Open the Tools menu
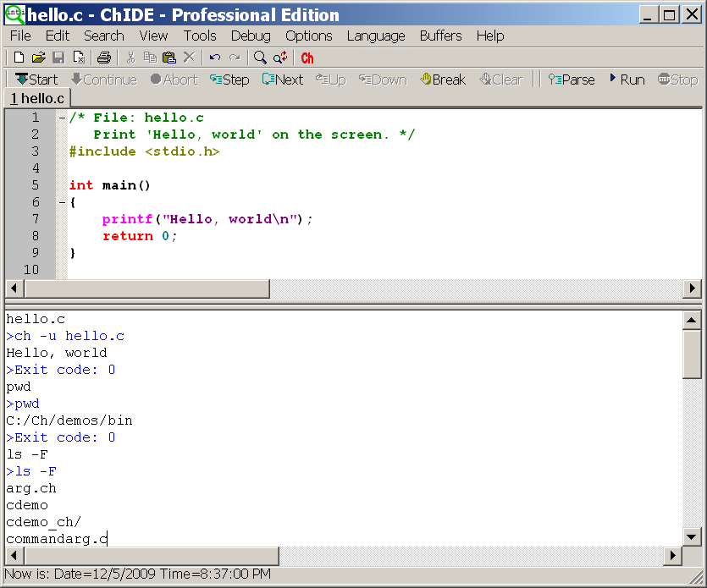 point(200,36)
